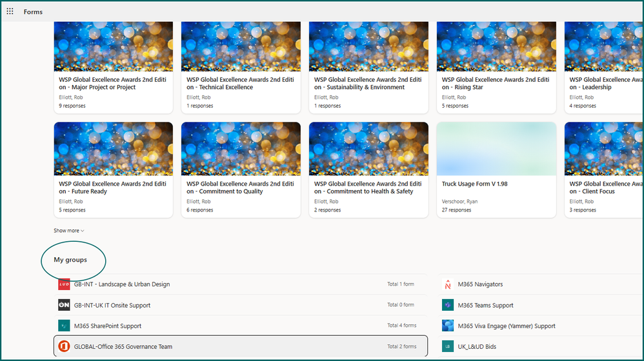Open the Leadership awards form title
The image size is (644, 361).
pos(606,83)
